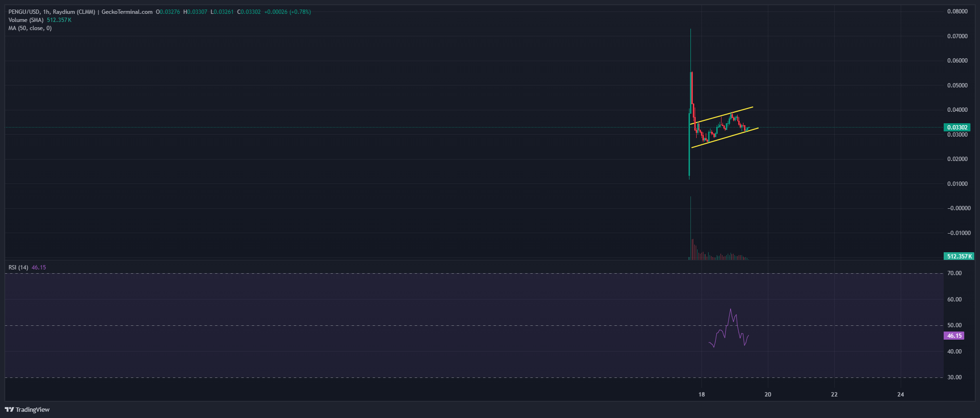The height and width of the screenshot is (418, 980).
Task: Click the open value O0.03276
Action: tap(168, 11)
